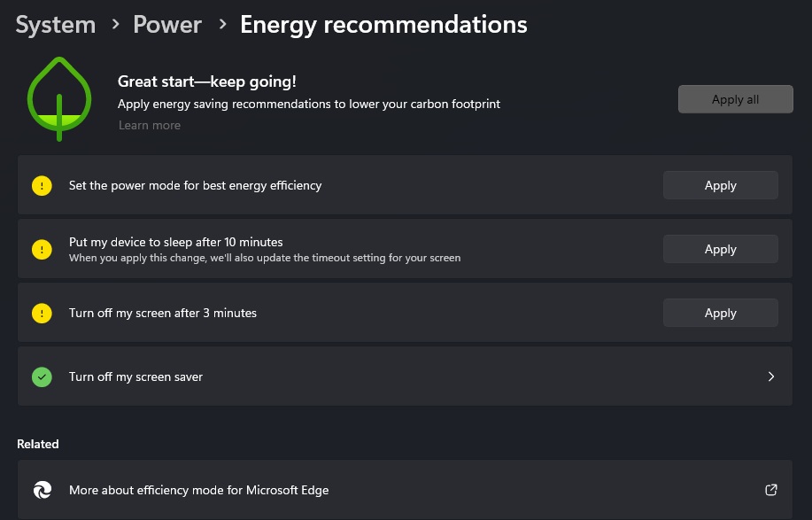Apply sleep after 10 minutes recommendation
Viewport: 812px width, 520px height.
tap(720, 250)
